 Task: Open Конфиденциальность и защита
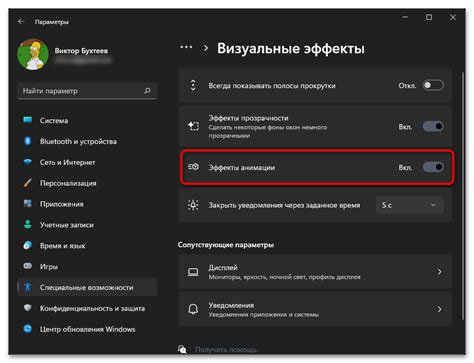pyautogui.click(x=87, y=308)
